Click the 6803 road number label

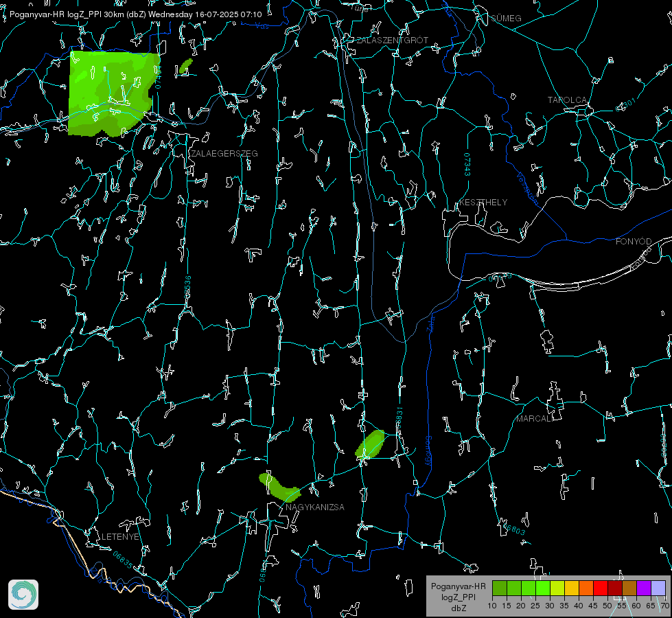513,528
